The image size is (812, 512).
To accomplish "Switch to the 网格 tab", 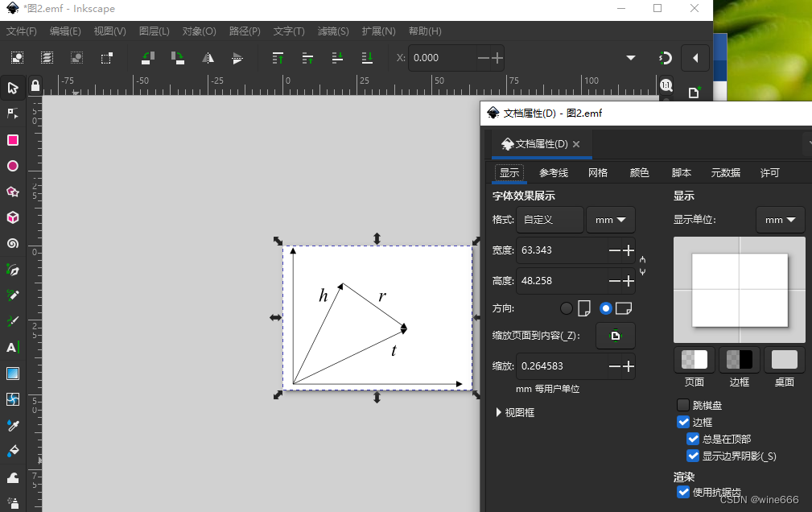I will pyautogui.click(x=598, y=172).
